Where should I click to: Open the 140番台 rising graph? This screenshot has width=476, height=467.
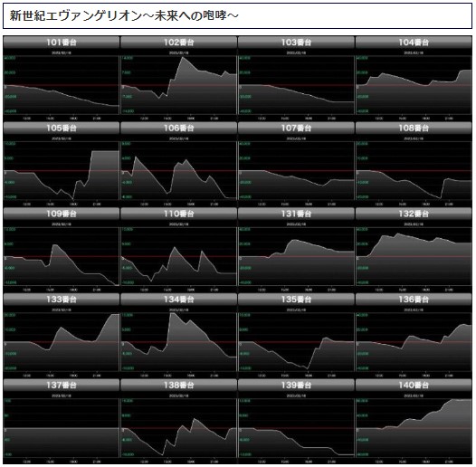(414, 428)
